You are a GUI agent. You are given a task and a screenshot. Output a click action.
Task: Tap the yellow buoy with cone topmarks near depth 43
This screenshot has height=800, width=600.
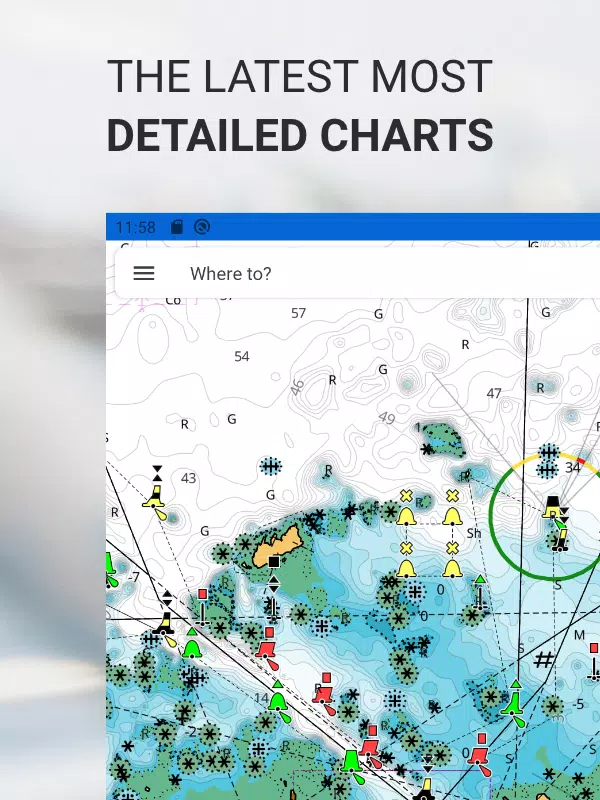(x=155, y=494)
